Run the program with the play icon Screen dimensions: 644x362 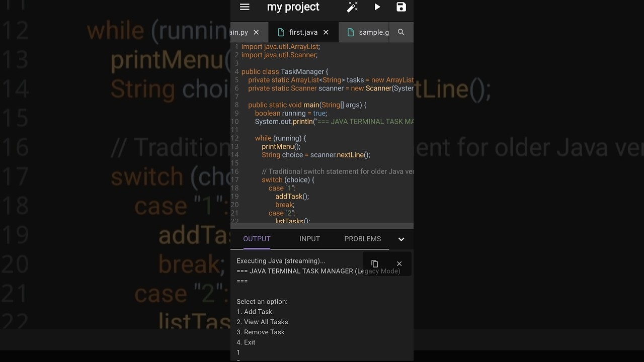click(x=377, y=7)
